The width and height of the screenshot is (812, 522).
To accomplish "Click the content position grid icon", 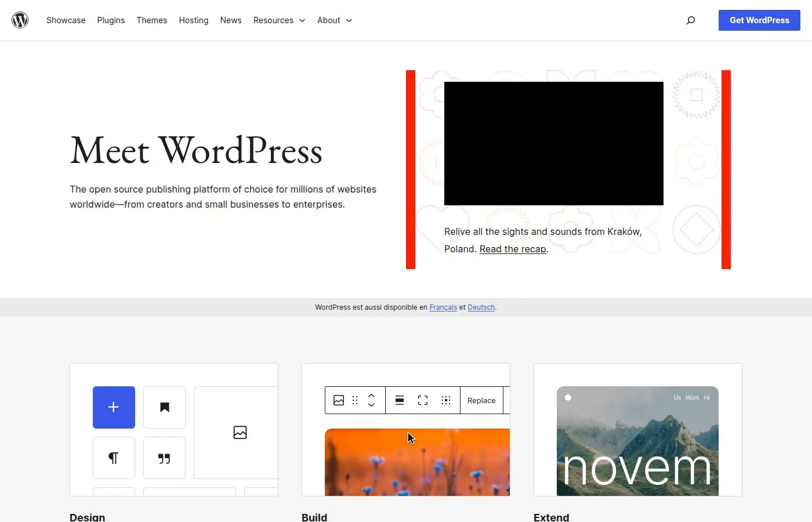I will (x=446, y=400).
